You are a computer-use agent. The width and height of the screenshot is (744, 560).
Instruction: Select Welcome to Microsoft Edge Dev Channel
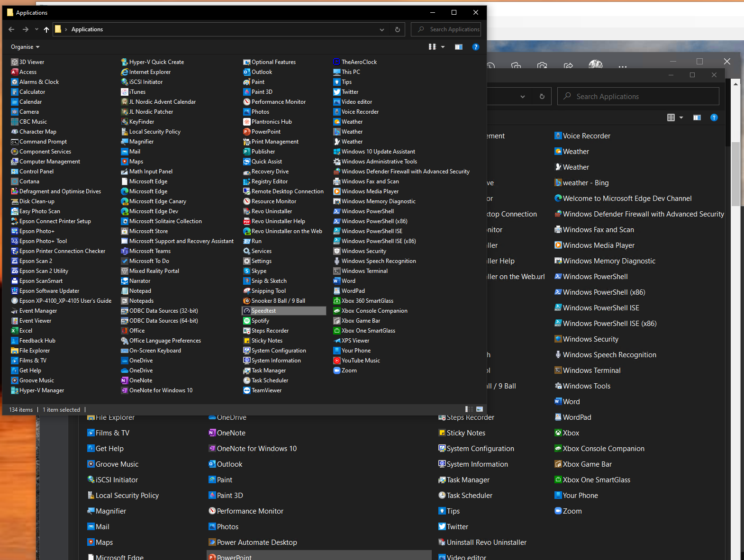pos(623,199)
